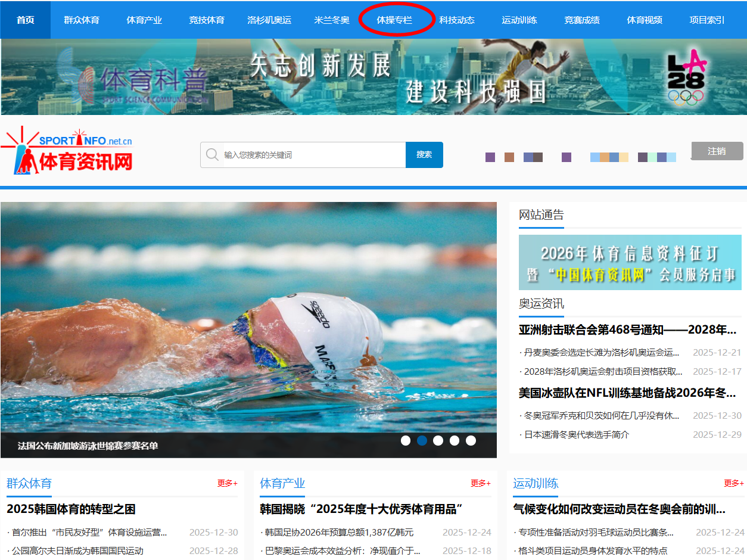
Task: Open the 2026年体育信息资料征订 notice banner
Action: (x=630, y=262)
